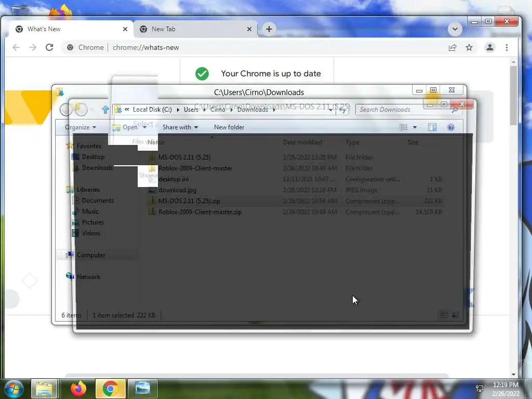The width and height of the screenshot is (532, 399).
Task: Click the Up arrow in Explorer
Action: pos(105,110)
